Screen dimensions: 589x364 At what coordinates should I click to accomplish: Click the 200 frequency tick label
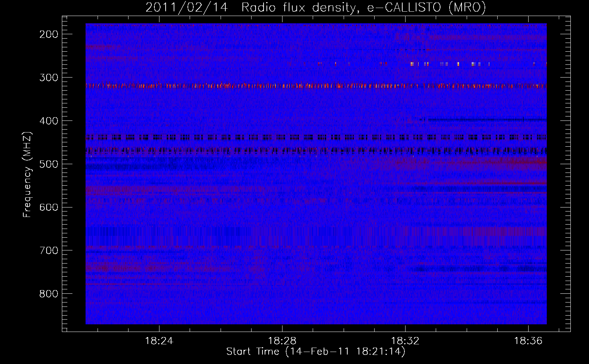[49, 34]
